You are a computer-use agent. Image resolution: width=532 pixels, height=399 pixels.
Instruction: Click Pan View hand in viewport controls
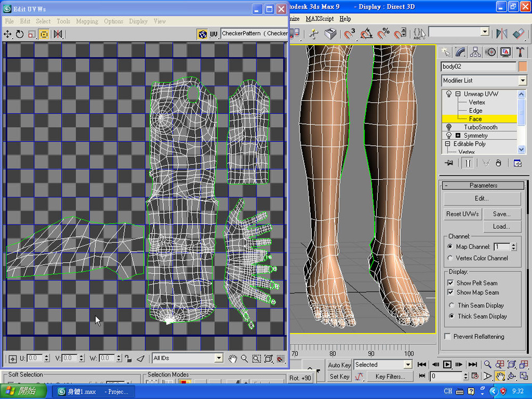click(x=500, y=376)
